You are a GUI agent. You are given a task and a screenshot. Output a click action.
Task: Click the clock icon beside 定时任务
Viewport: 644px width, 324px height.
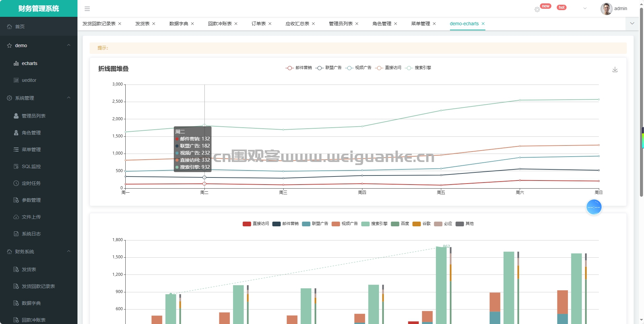[x=16, y=183]
